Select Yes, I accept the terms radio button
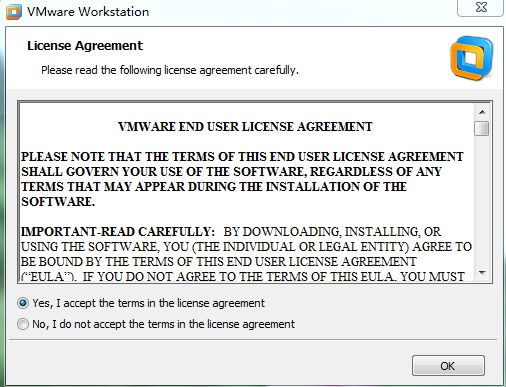 [x=23, y=303]
